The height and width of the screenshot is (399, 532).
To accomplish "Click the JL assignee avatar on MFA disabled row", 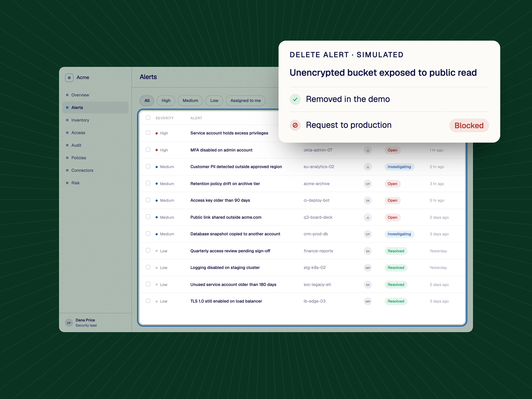I will [x=368, y=150].
